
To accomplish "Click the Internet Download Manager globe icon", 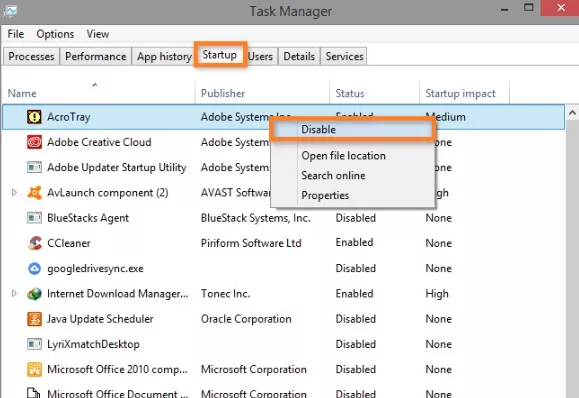I will 34,294.
